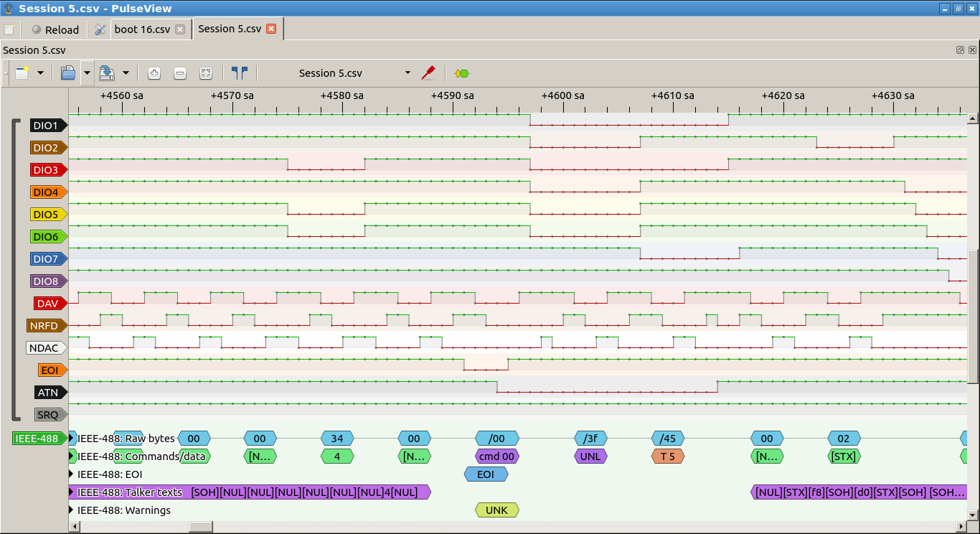Expand the open file dropdown arrow
Viewport: 980px width, 534px height.
click(88, 73)
